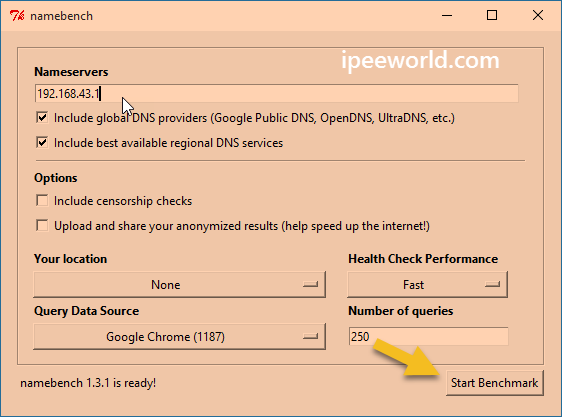Click the 'namebench 1.3.1 is ready!' status text
Viewport: 562px width, 417px height.
[88, 383]
